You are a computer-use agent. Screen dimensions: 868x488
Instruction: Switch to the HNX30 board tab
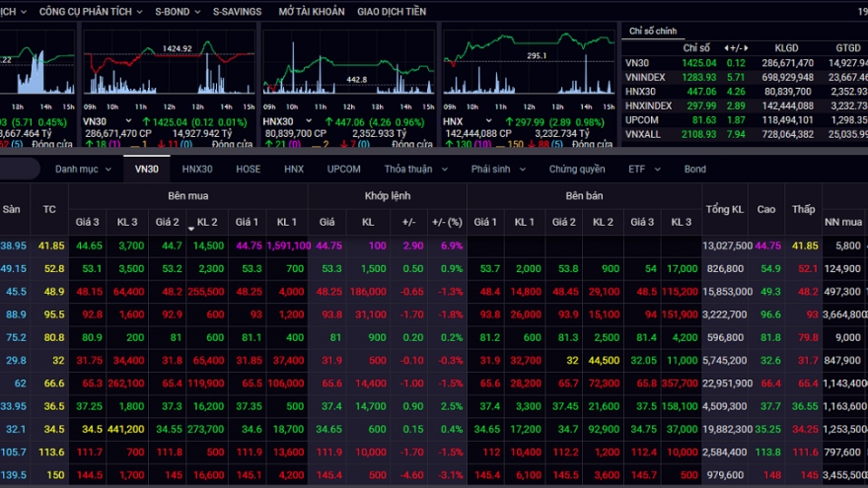click(x=197, y=170)
